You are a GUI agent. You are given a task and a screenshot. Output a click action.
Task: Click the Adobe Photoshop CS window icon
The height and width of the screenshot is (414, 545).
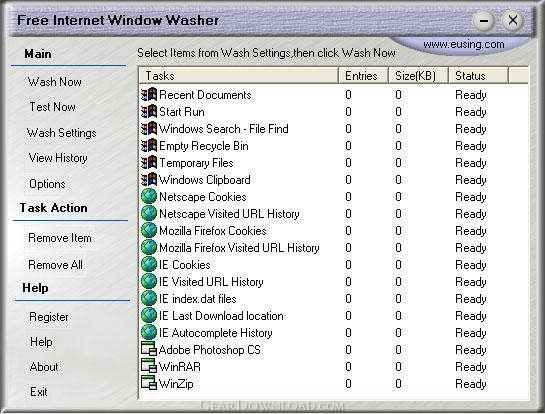click(x=149, y=349)
